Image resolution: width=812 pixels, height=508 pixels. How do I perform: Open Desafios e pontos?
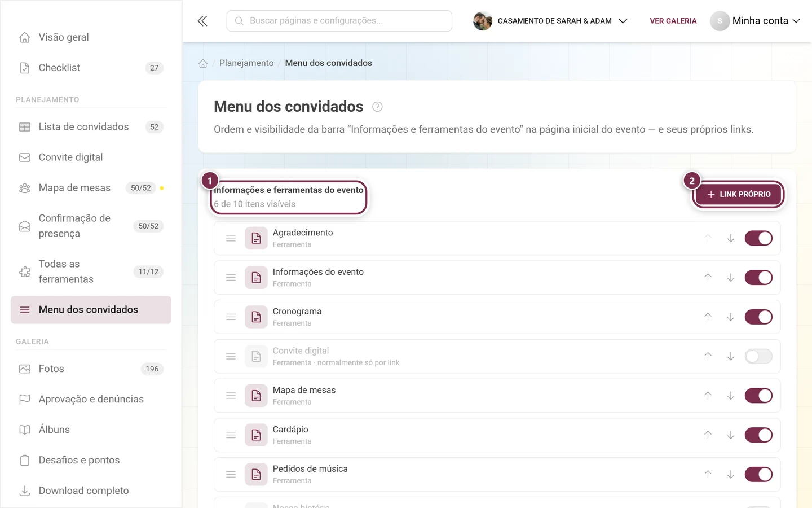[x=91, y=460]
